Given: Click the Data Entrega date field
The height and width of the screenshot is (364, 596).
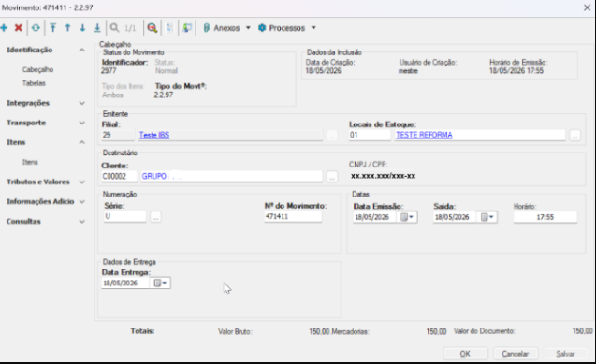Looking at the screenshot, I should 125,284.
